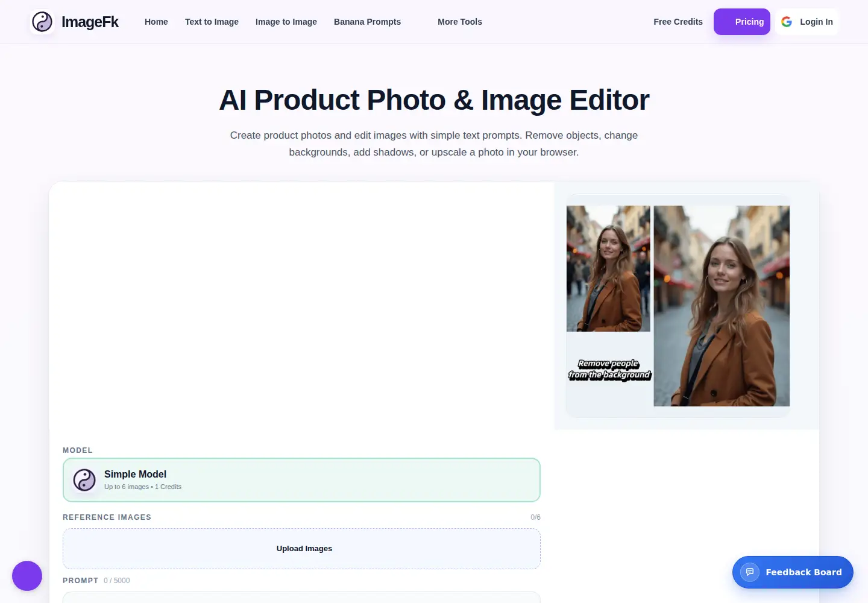Click the "Up to 6 images • 1 Credits" text
The height and width of the screenshot is (603, 868).
[143, 487]
